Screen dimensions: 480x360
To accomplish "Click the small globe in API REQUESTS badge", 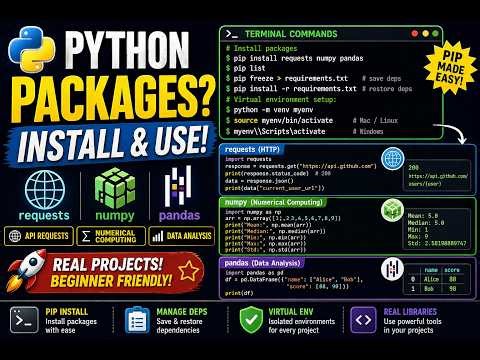I will 15,236.
